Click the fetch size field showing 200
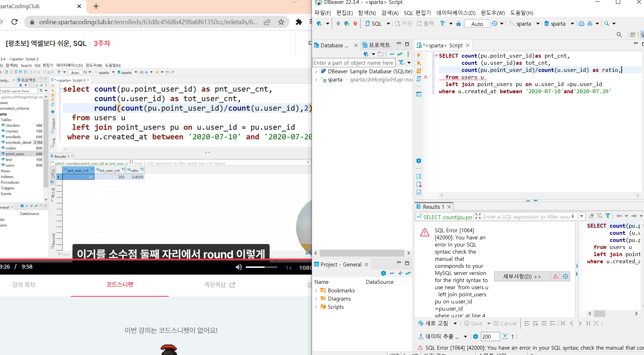Viewport: 644px width, 355px height. point(490,337)
